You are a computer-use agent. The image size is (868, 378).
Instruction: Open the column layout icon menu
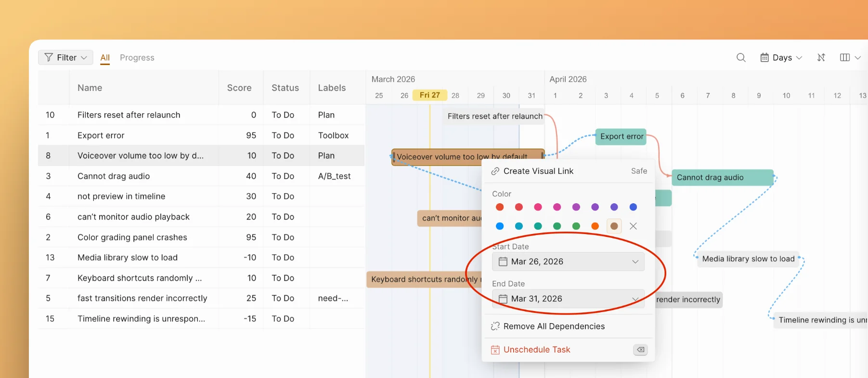pyautogui.click(x=850, y=58)
